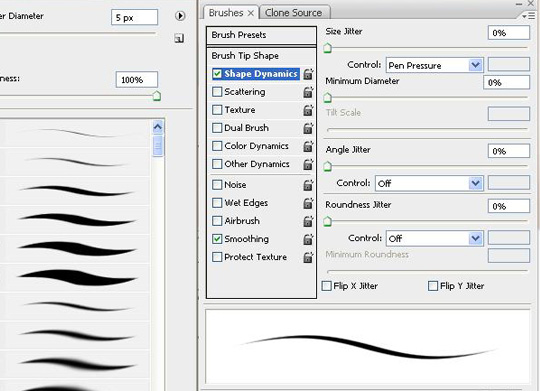Open Size Jitter Control dropdown (Pen Pressure)
This screenshot has height=391, width=540.
(x=435, y=65)
